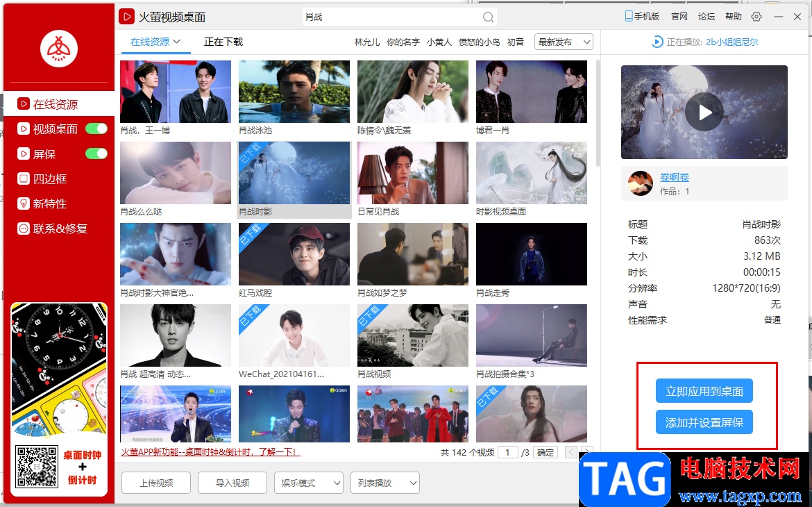Image resolution: width=812 pixels, height=507 pixels.
Task: Search the 愤怒的小鸟 tag
Action: click(x=479, y=42)
